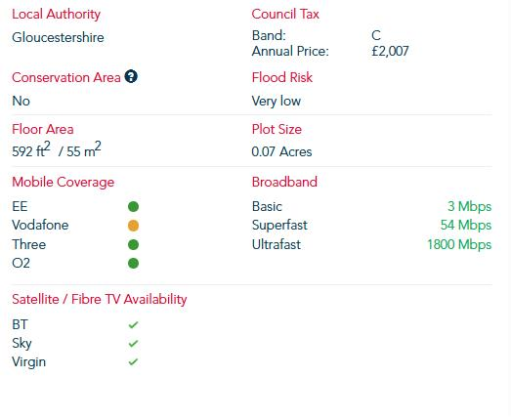This screenshot has width=511, height=420.
Task: Click the Gloucestershire authority name
Action: 58,37
